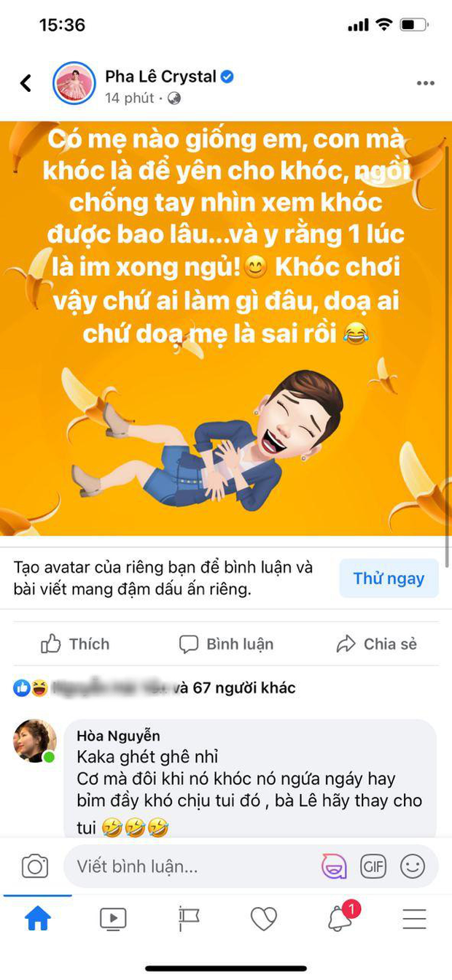Tap Bình luận to comment
The height and width of the screenshot is (980, 452).
click(x=226, y=644)
